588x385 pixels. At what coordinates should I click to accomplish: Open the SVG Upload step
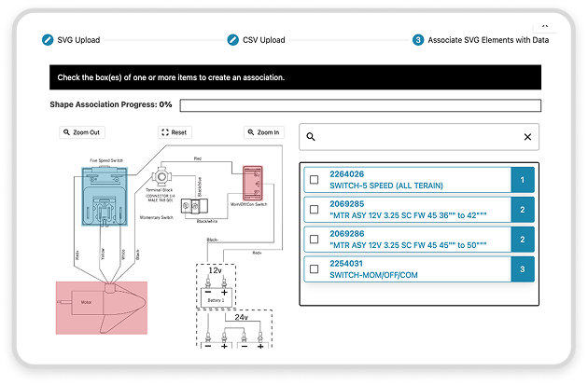79,40
